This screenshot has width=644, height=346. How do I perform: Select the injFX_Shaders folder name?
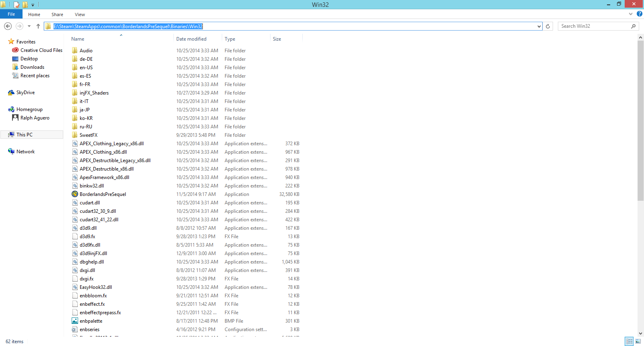pos(94,93)
